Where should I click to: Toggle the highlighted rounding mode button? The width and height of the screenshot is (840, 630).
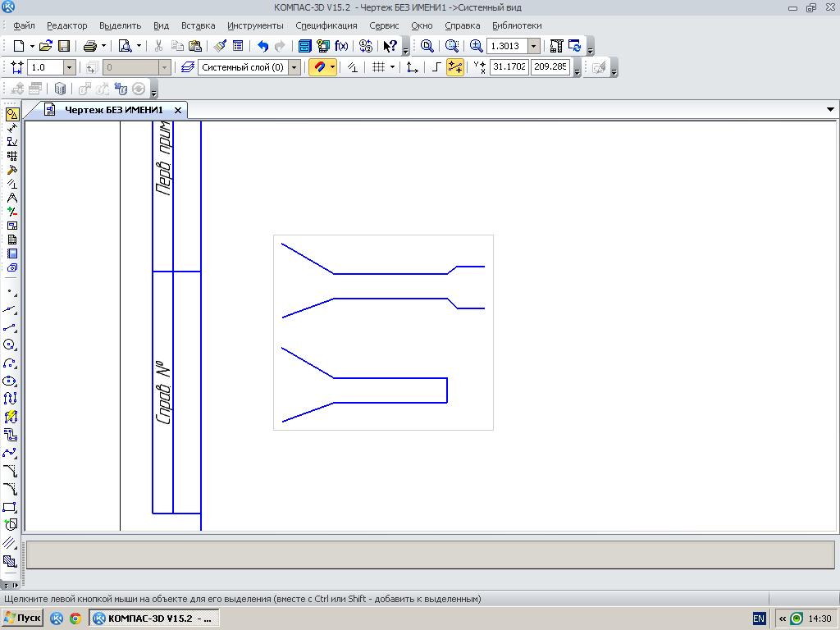(455, 67)
